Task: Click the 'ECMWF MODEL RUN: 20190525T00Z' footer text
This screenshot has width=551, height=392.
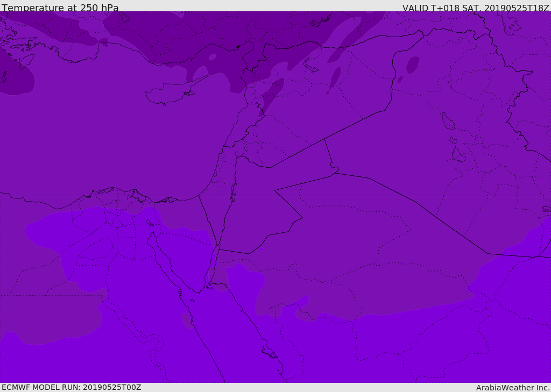Action: 72,387
